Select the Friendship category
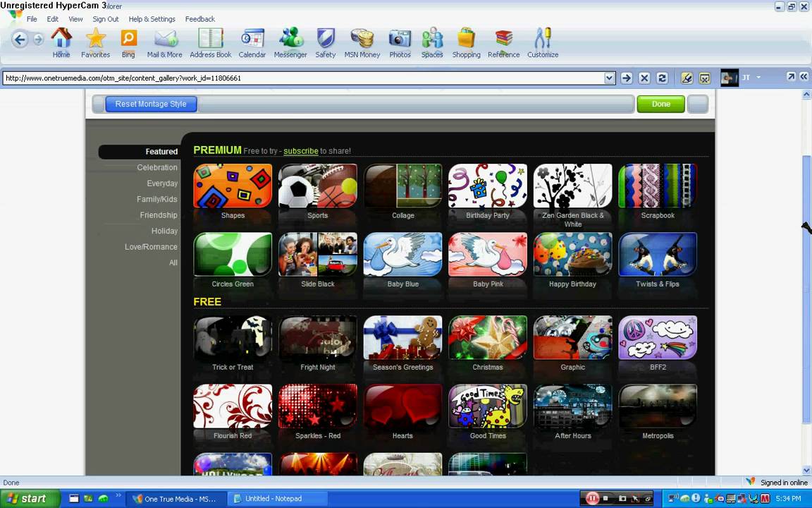This screenshot has height=508, width=812. click(159, 215)
